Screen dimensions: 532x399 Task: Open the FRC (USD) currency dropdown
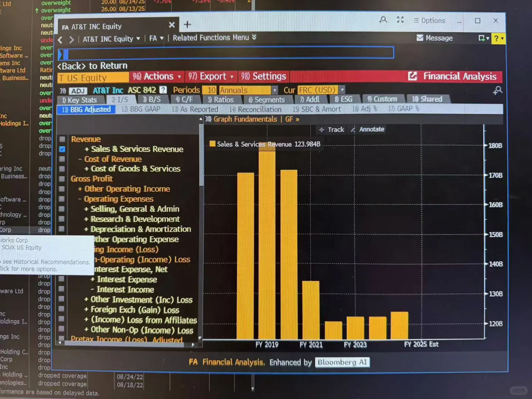[342, 90]
